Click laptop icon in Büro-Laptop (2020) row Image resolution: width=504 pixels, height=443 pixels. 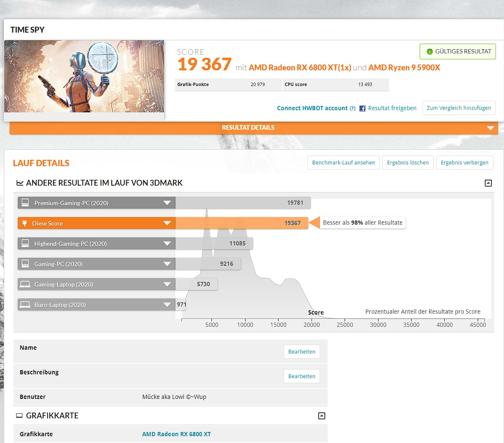click(25, 304)
